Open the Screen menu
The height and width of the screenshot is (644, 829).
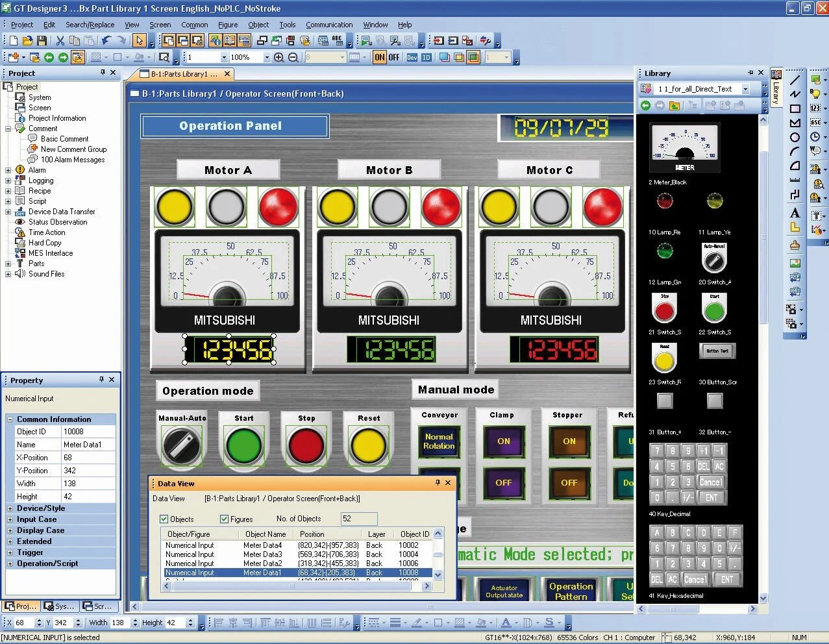tap(160, 25)
